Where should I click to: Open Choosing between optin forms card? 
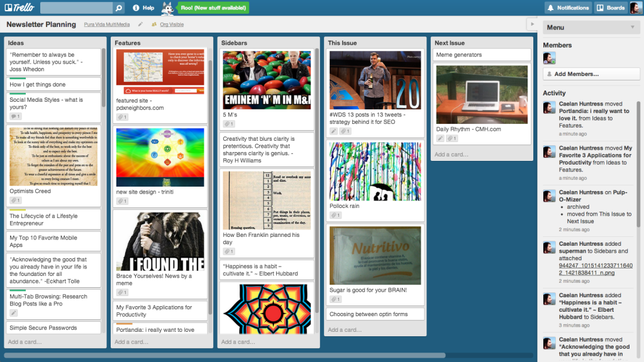[x=375, y=314]
